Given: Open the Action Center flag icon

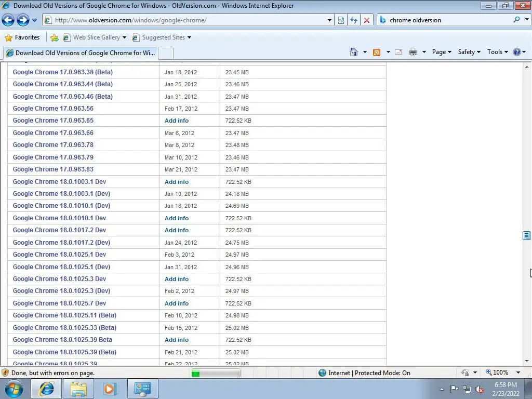Looking at the screenshot, I should point(454,389).
